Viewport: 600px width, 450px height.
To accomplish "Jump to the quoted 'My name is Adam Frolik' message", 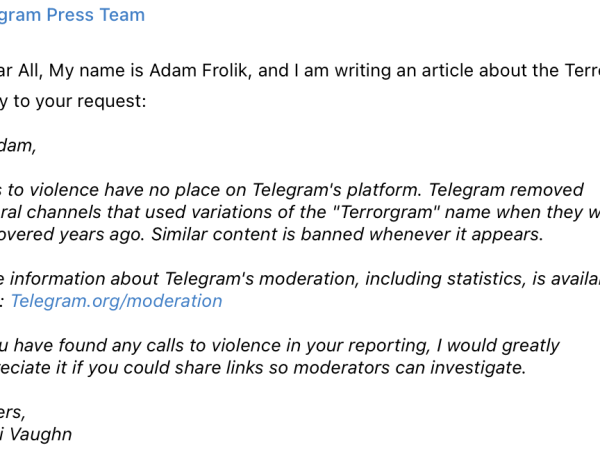I will (300, 70).
